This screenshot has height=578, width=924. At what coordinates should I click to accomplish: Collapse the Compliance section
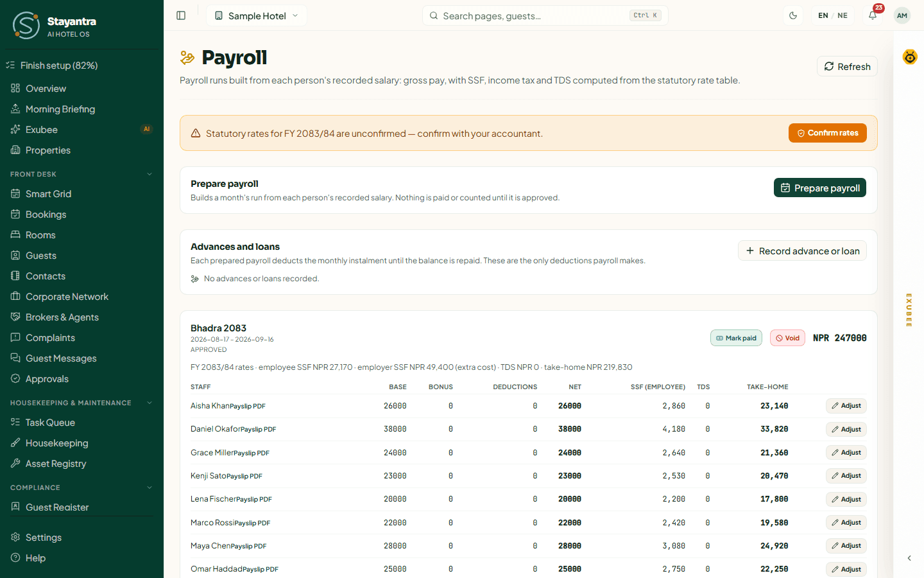(x=81, y=487)
